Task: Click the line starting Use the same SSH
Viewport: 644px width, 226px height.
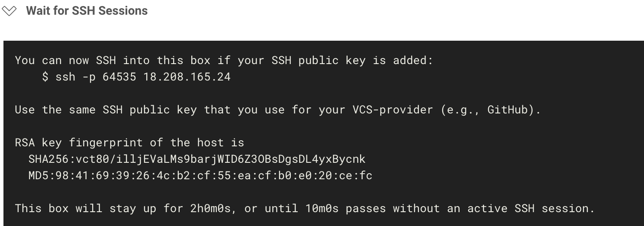Action: (x=278, y=110)
